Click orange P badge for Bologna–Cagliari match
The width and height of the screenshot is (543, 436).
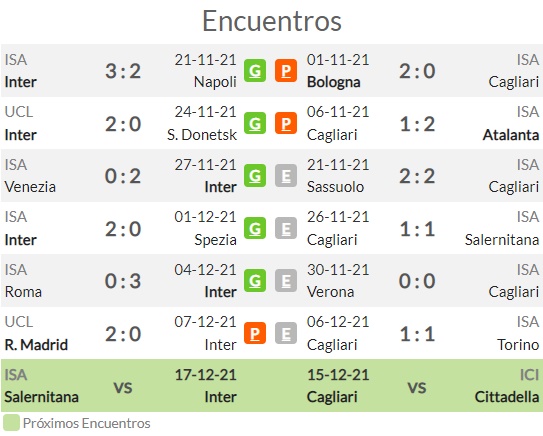(x=286, y=71)
